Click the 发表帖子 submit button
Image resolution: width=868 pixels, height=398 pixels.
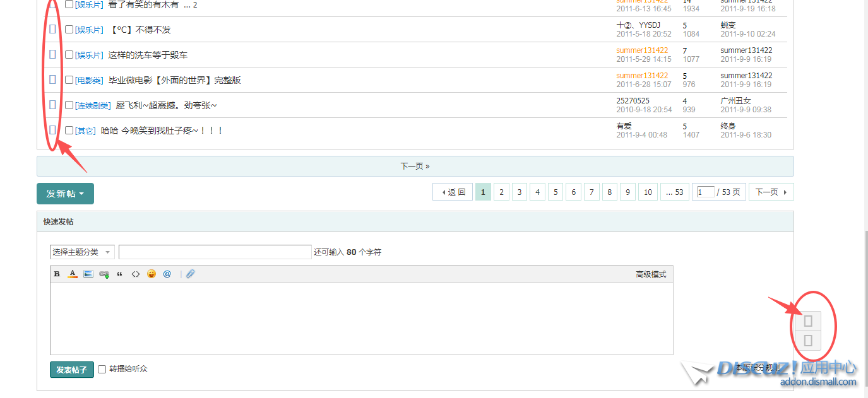72,370
